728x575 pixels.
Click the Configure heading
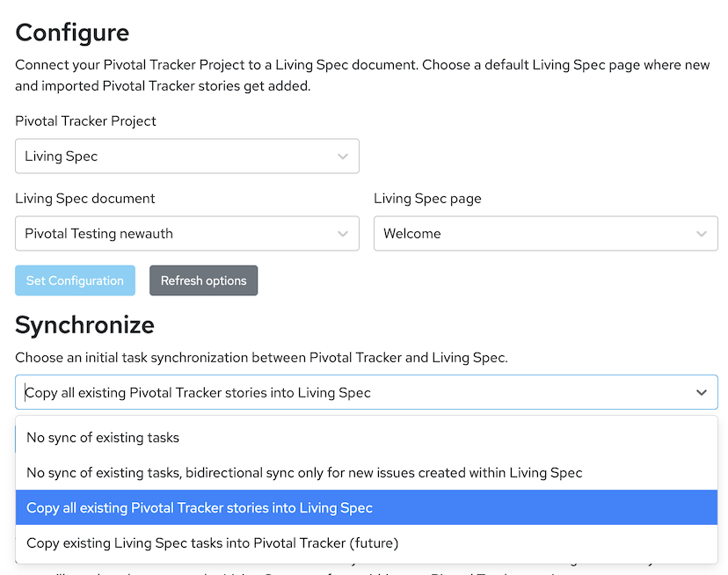72,33
